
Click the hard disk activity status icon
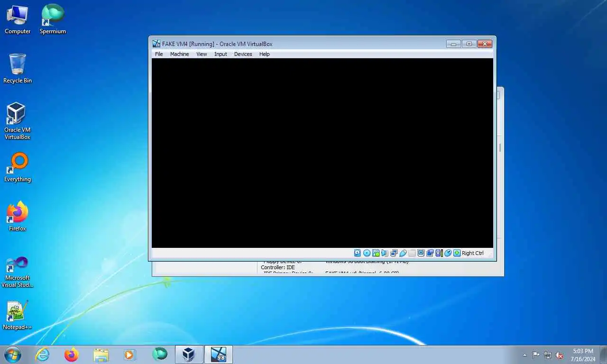tap(357, 253)
